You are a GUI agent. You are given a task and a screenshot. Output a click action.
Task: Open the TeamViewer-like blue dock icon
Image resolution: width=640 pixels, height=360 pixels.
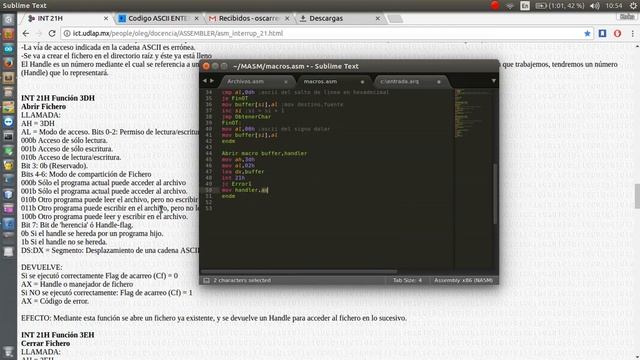8,122
